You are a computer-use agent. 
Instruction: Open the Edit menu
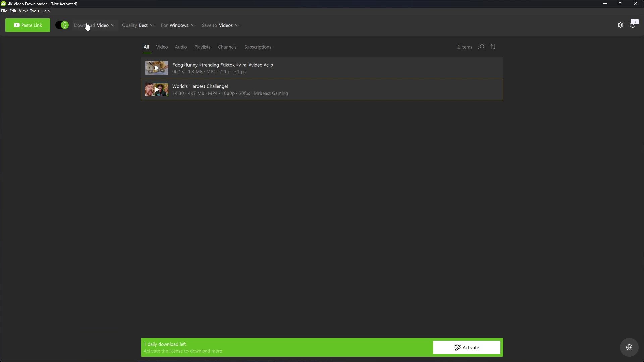(13, 11)
